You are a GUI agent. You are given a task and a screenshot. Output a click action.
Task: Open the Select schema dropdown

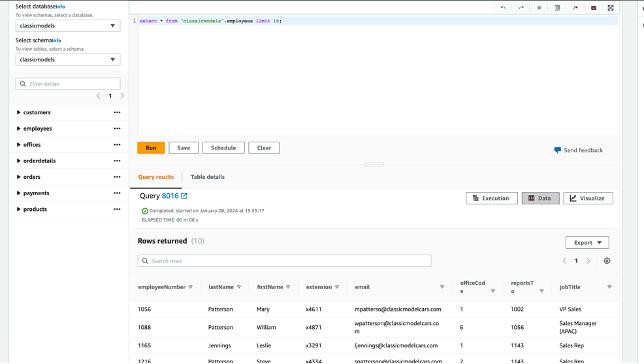pyautogui.click(x=68, y=60)
